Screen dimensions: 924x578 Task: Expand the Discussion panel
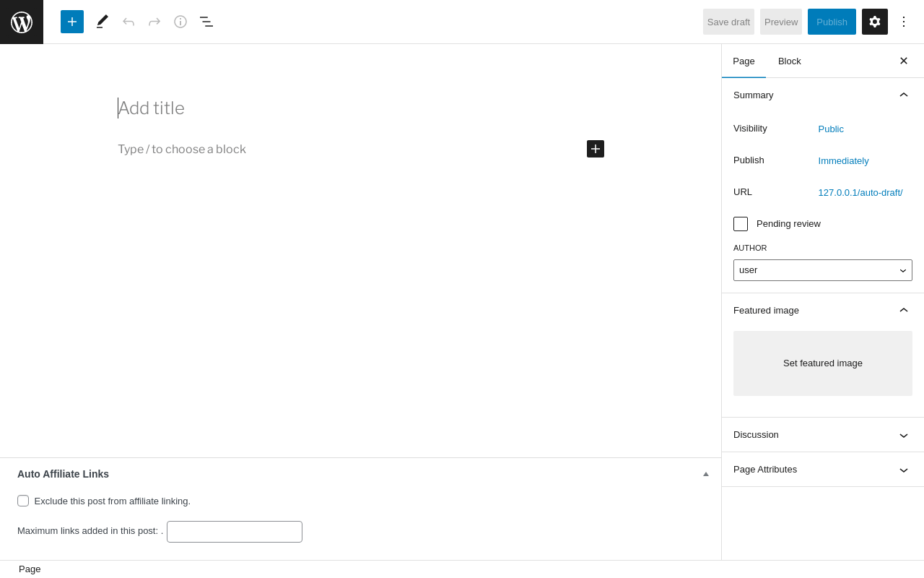(823, 435)
